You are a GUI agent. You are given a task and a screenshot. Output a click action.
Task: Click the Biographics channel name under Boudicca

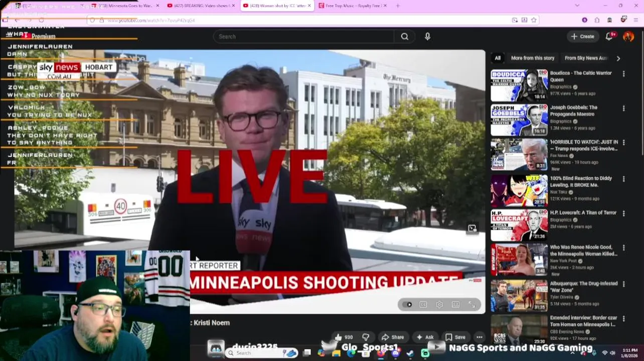561,87
